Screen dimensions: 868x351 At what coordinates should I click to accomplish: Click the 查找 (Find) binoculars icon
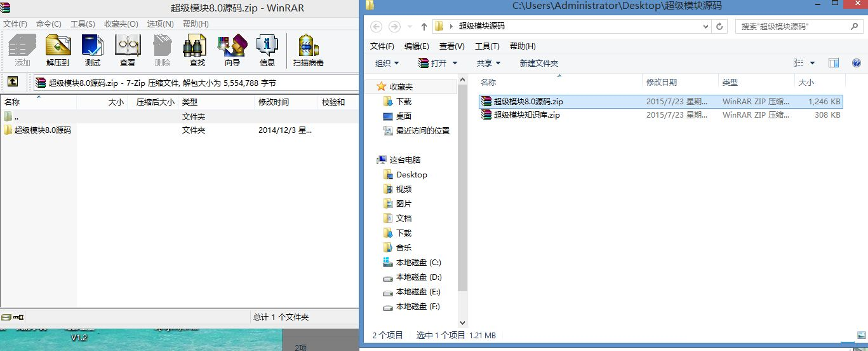197,50
